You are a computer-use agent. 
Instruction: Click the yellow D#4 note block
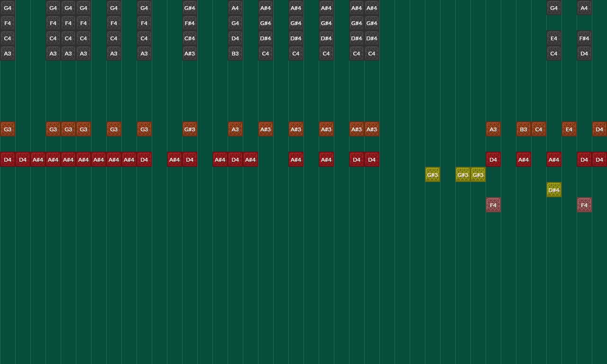click(x=554, y=190)
